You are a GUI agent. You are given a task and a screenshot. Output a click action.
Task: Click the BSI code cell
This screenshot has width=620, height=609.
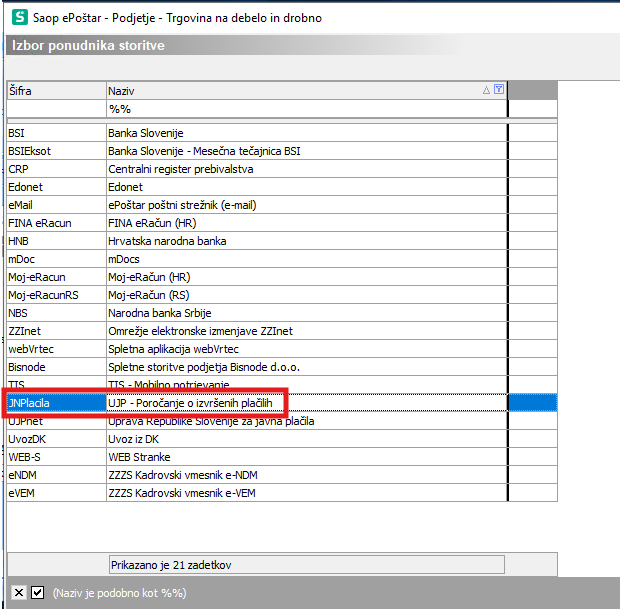[57, 133]
